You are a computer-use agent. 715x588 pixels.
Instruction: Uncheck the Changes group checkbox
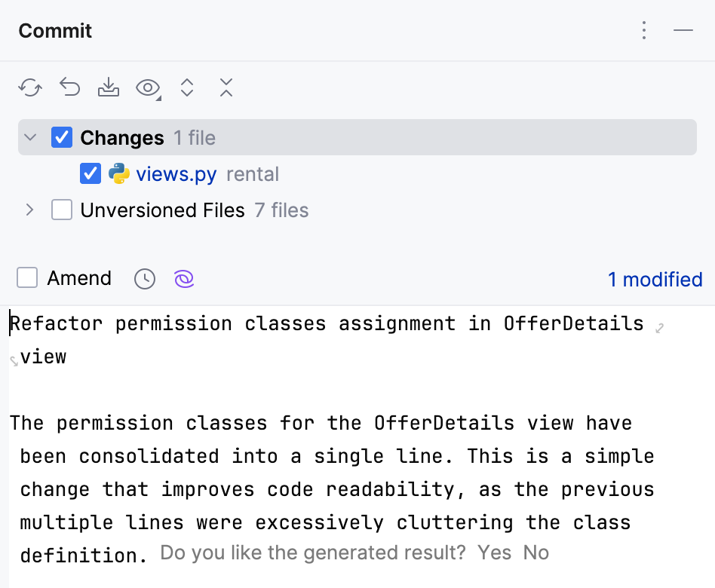click(61, 137)
